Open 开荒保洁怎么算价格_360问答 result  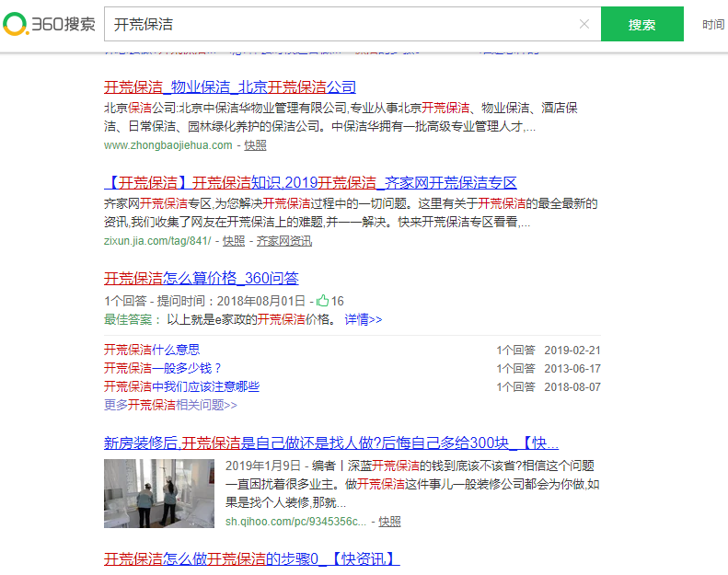tap(201, 278)
